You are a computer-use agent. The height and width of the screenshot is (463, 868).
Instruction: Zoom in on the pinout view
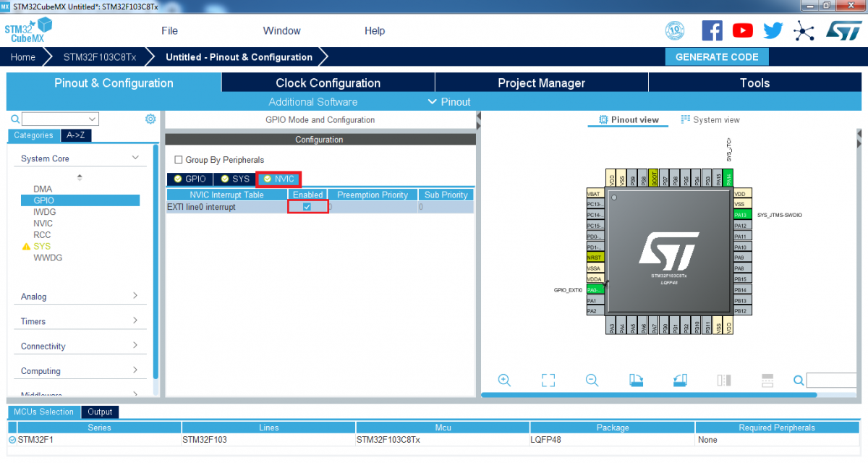coord(505,381)
